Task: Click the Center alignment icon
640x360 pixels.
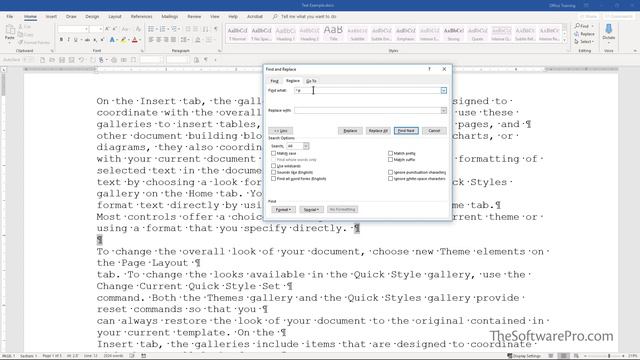Action: (158, 40)
